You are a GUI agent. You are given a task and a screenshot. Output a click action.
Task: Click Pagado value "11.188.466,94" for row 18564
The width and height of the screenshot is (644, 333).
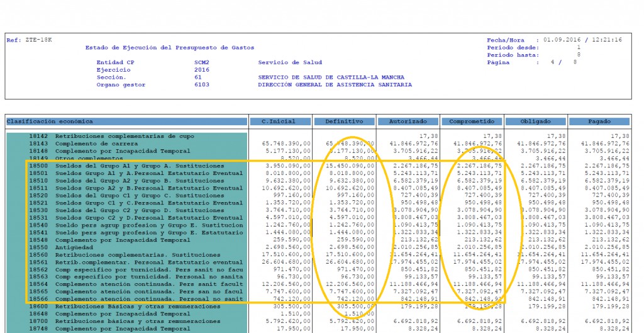[x=605, y=284]
